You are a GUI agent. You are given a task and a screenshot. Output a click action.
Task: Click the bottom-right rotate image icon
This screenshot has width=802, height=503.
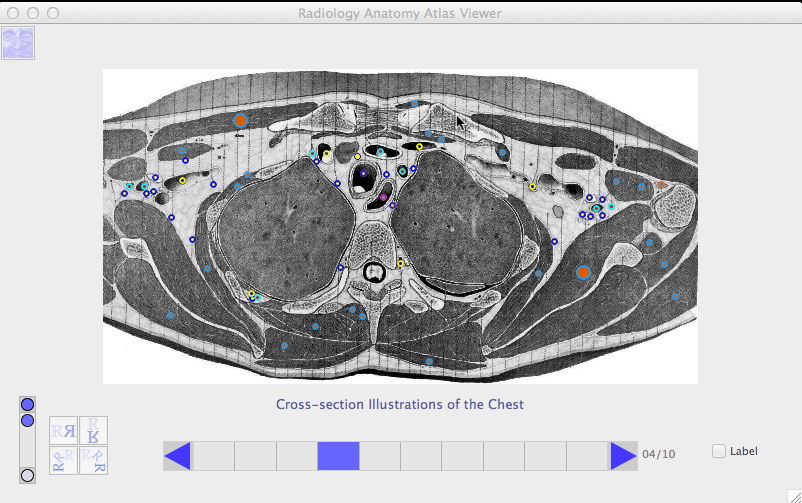(x=93, y=460)
